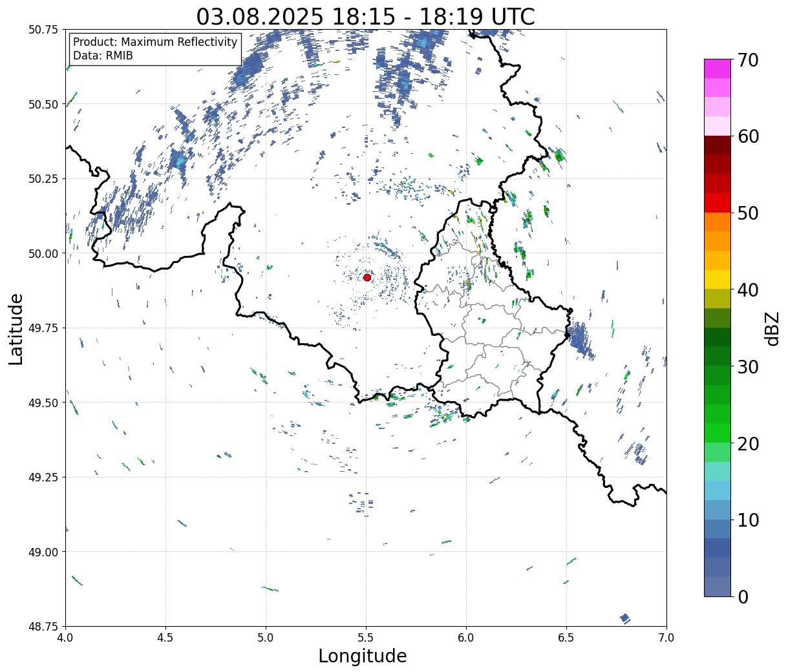Click the colorbar tick label '0'
This screenshot has width=788, height=672.
click(x=742, y=596)
